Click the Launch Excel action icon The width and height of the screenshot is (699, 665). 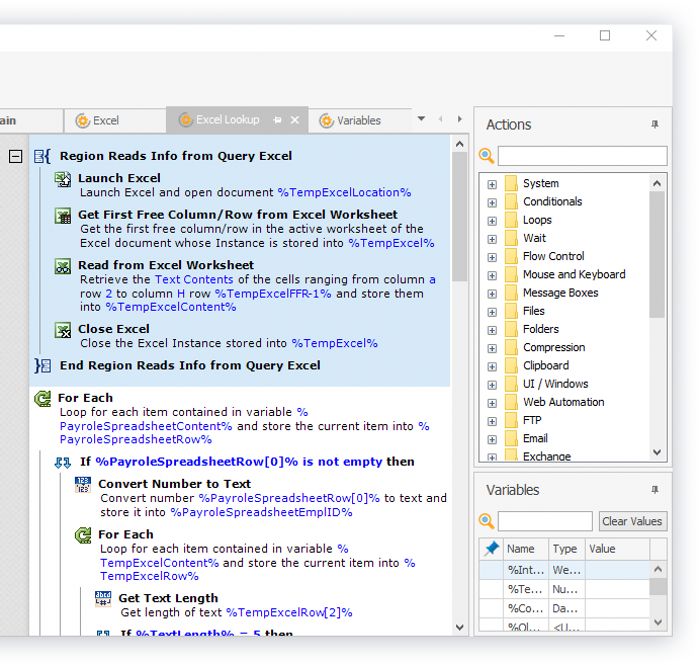tap(63, 179)
